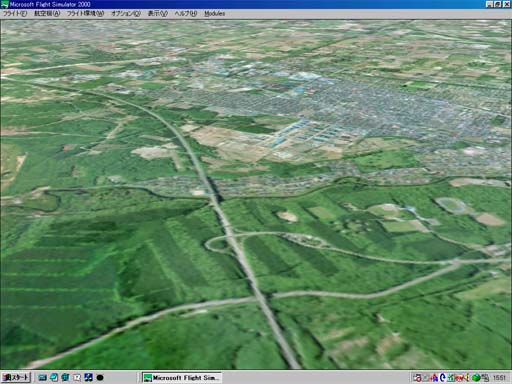
Task: Click the Microsoft Flight Sim taskbar button
Action: click(182, 378)
